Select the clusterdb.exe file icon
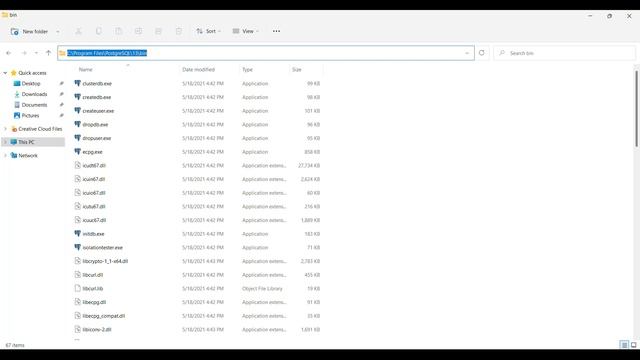This screenshot has height=360, width=640. pyautogui.click(x=78, y=83)
